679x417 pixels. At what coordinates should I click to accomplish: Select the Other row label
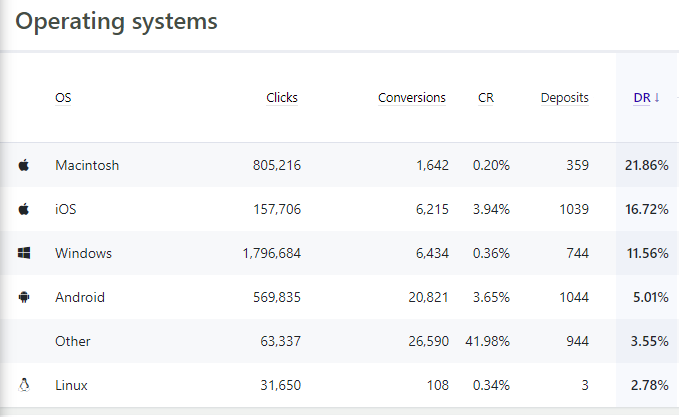tap(73, 341)
